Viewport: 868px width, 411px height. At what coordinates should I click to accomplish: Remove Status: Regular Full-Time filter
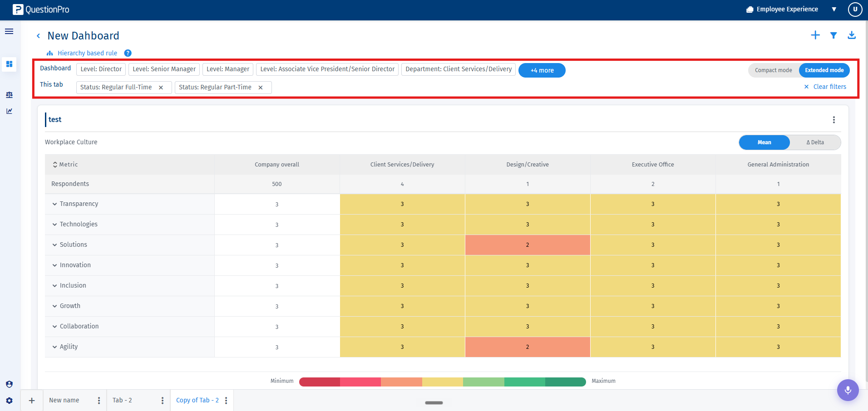pos(161,88)
